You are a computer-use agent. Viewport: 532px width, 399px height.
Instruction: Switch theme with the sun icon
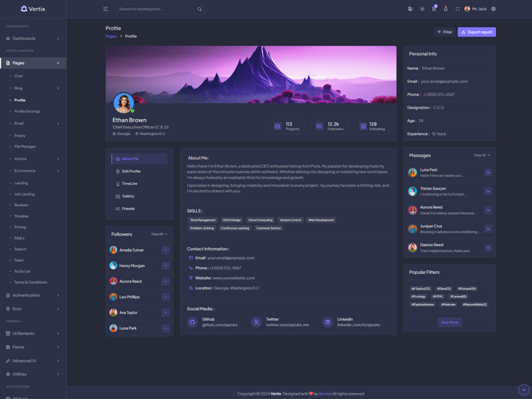point(422,9)
